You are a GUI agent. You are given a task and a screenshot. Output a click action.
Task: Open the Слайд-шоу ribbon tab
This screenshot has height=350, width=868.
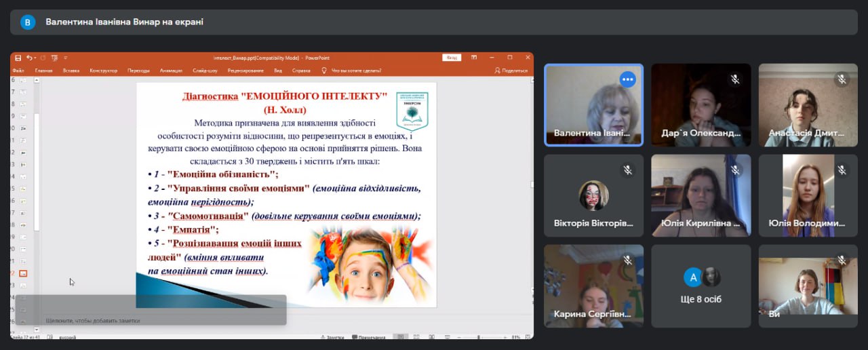[205, 71]
